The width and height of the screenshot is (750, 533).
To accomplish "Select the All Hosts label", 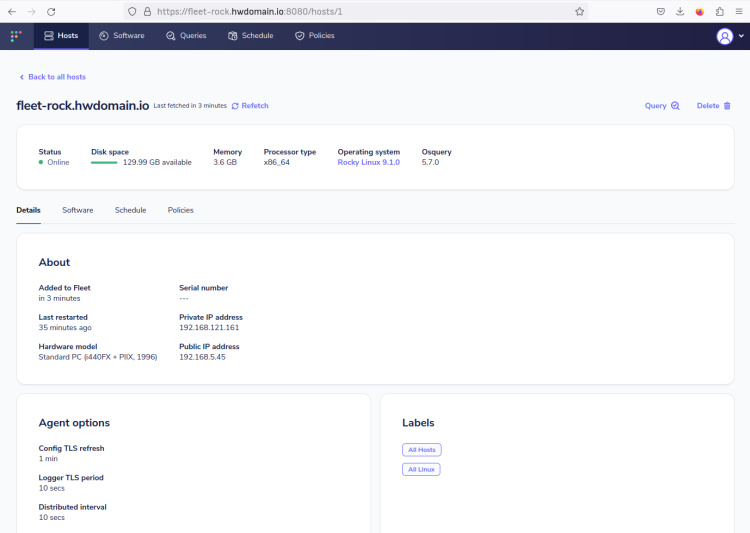I will [421, 450].
